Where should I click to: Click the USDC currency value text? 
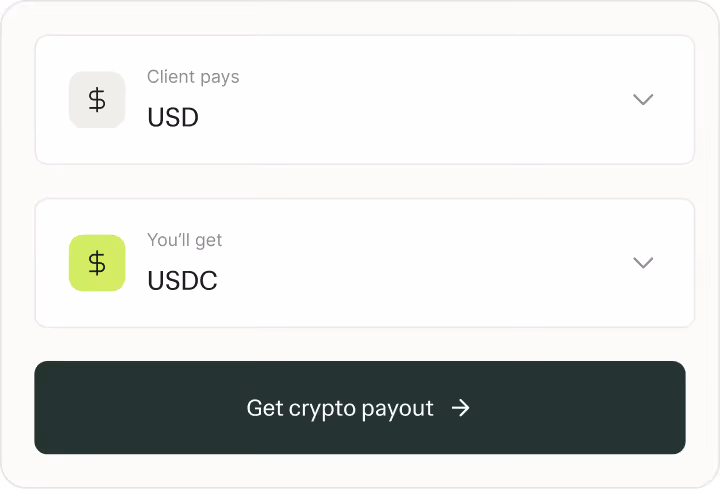[182, 281]
